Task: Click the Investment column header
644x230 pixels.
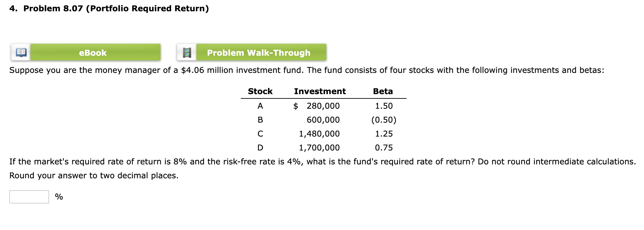Action: pyautogui.click(x=320, y=91)
